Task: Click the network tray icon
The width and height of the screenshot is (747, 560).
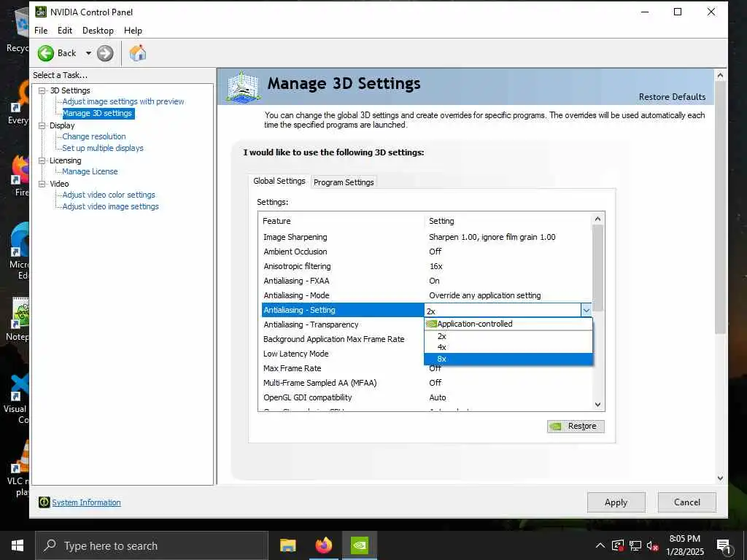Action: 635,545
